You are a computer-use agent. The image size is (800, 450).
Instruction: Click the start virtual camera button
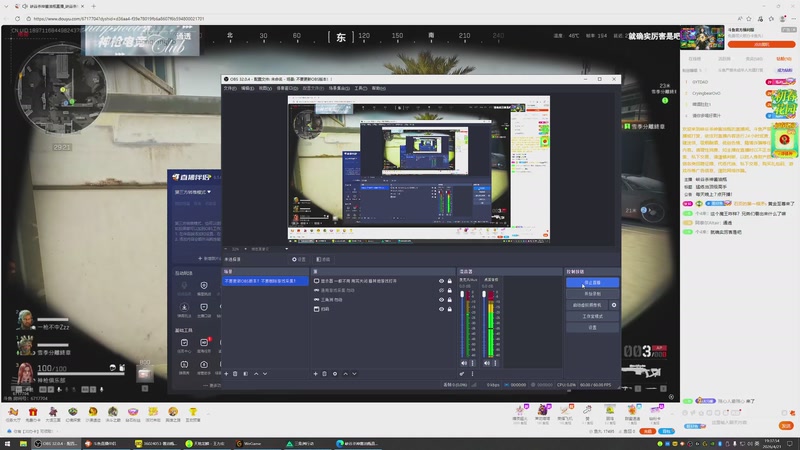(587, 305)
